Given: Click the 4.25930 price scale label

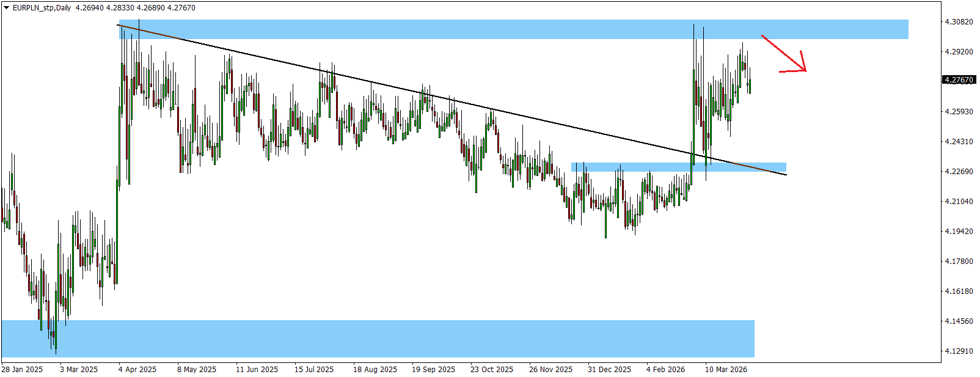Looking at the screenshot, I should [959, 112].
